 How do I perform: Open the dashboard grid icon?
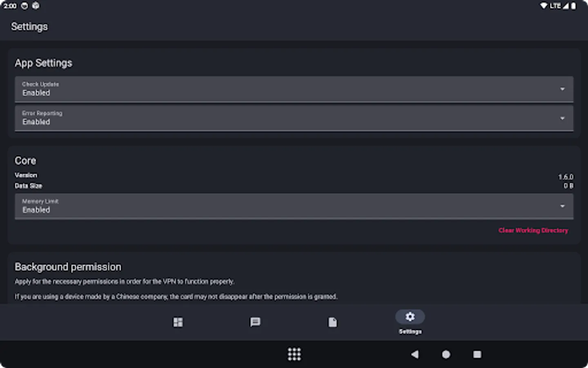click(178, 322)
